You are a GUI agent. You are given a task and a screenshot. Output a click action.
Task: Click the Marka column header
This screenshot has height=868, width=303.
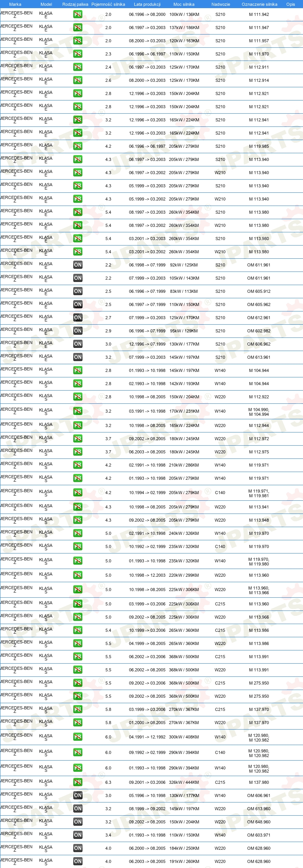pyautogui.click(x=15, y=4)
